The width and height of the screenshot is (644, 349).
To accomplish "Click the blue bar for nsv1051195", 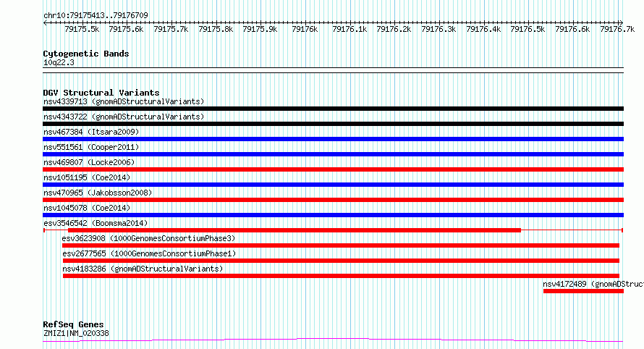I will point(333,185).
